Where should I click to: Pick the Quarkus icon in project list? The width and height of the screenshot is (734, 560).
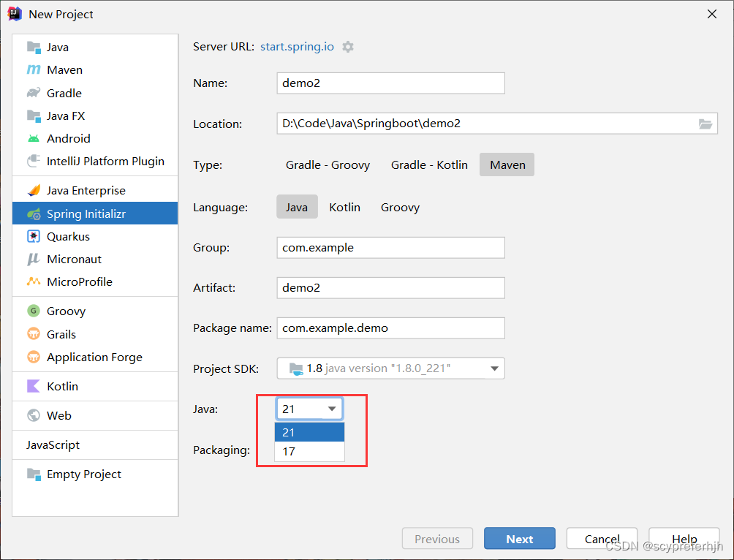point(34,237)
